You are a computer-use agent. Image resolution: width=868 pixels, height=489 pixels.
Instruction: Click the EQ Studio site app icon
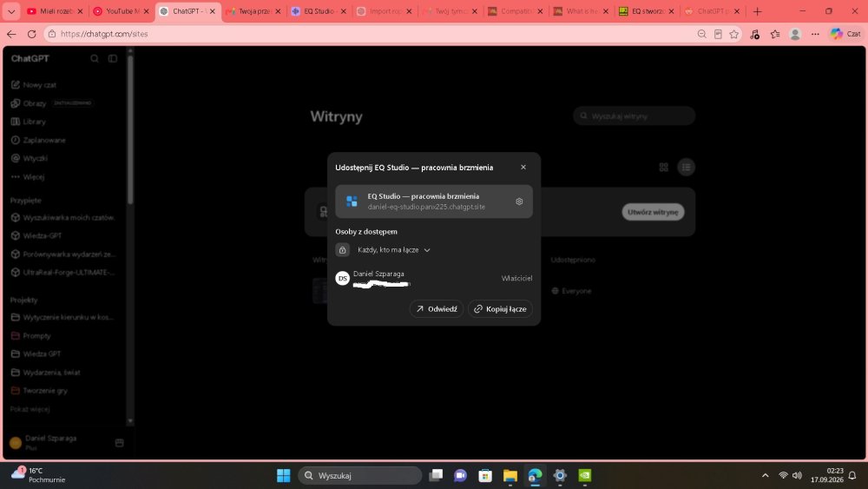352,201
